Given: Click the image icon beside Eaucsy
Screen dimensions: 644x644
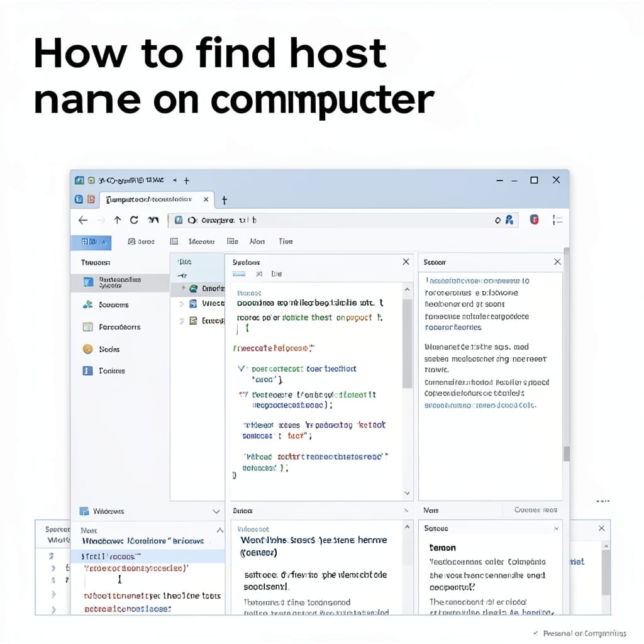Looking at the screenshot, I should 193,321.
